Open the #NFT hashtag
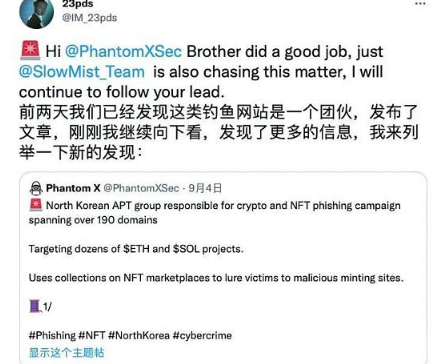Image resolution: width=447 pixels, height=364 pixels. pyautogui.click(x=92, y=335)
